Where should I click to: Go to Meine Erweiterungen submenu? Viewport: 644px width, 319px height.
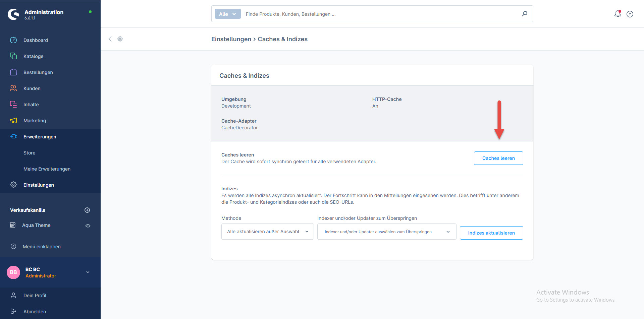pyautogui.click(x=47, y=169)
